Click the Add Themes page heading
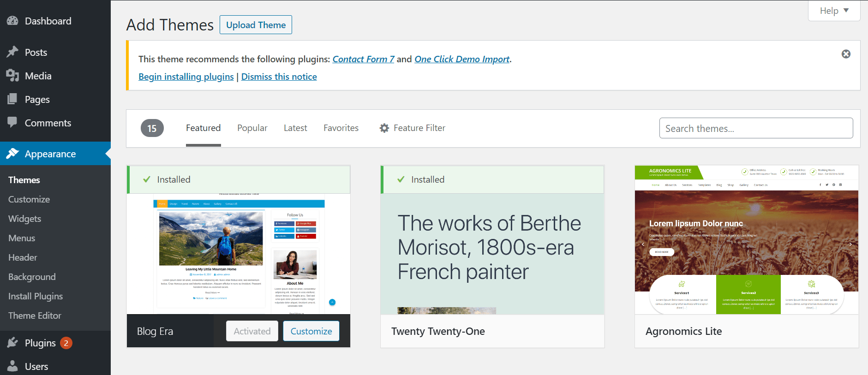This screenshot has height=375, width=868. click(170, 25)
